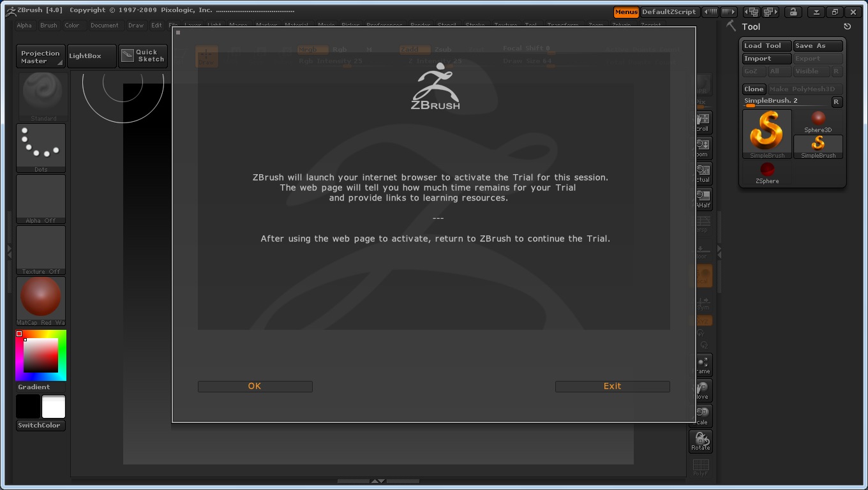Click the Actual size icon
Image resolution: width=868 pixels, height=490 pixels.
point(703,173)
